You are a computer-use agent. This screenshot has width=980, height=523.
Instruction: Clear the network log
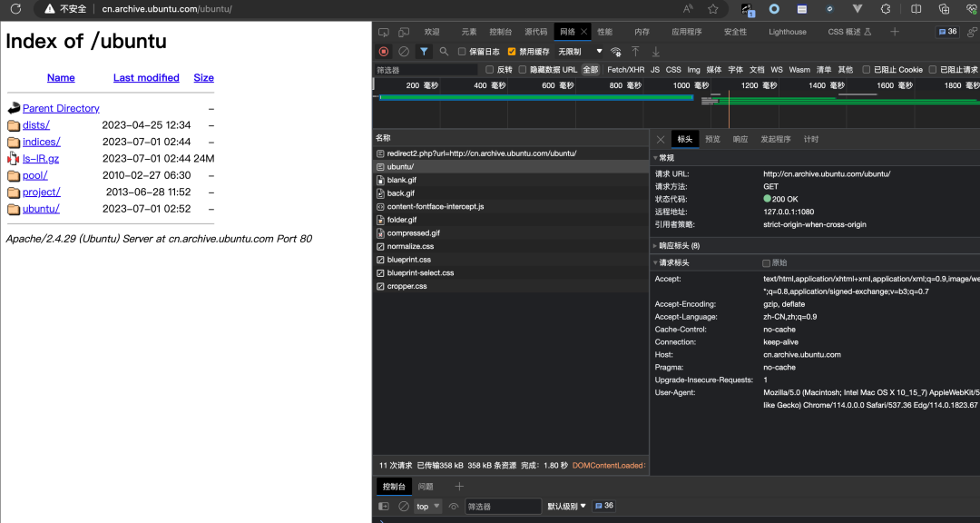pyautogui.click(x=404, y=51)
